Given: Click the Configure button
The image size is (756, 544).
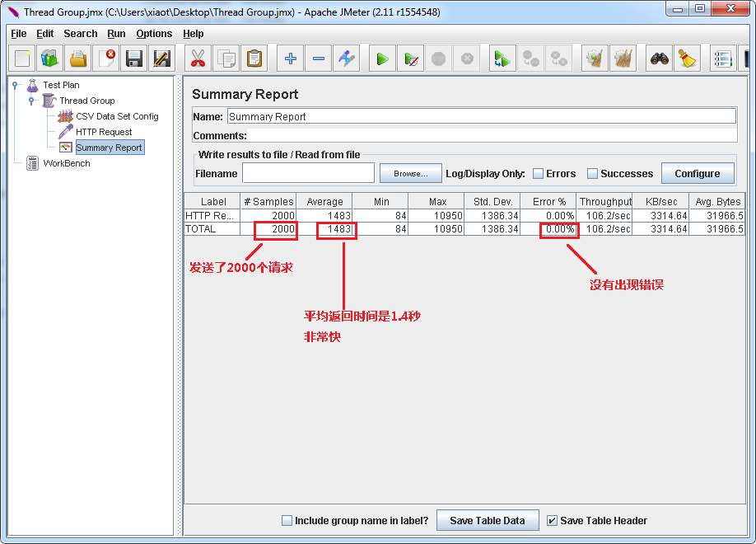Looking at the screenshot, I should tap(697, 174).
